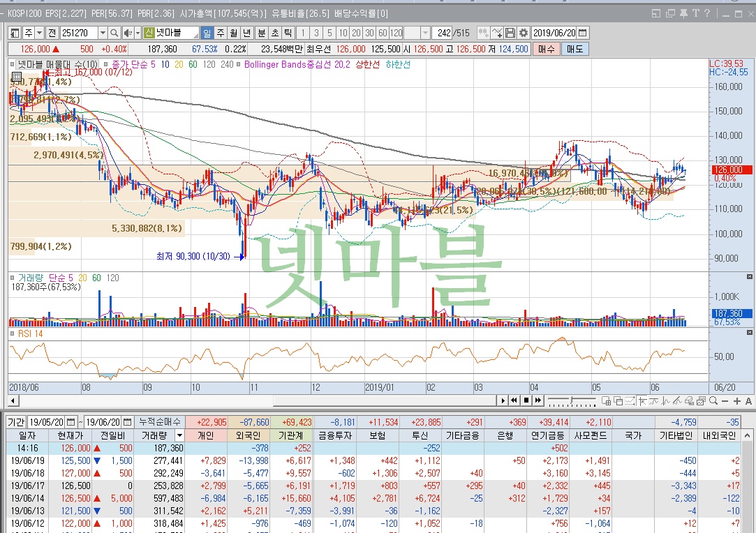Switch chart to weekly 주 period

[221, 33]
